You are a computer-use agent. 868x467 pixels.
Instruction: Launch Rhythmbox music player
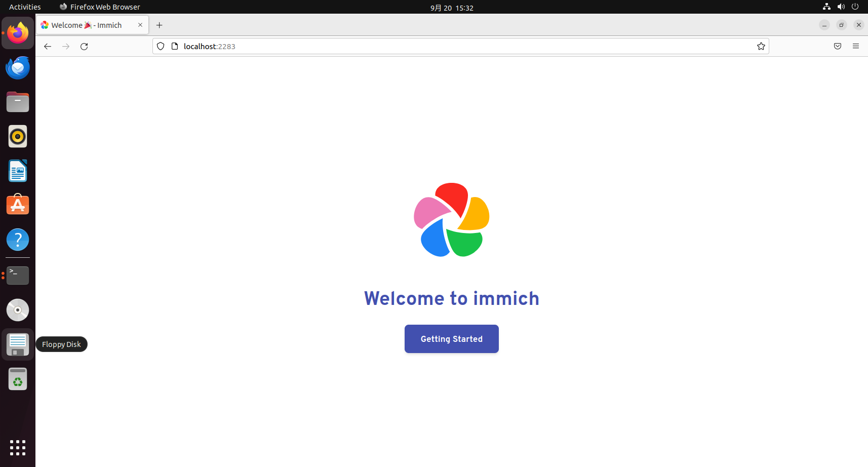(18, 136)
